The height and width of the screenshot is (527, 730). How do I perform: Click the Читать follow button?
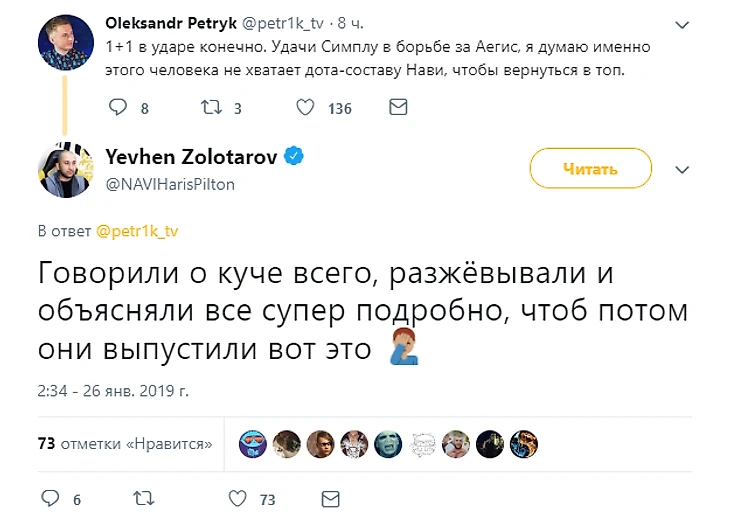pyautogui.click(x=590, y=169)
